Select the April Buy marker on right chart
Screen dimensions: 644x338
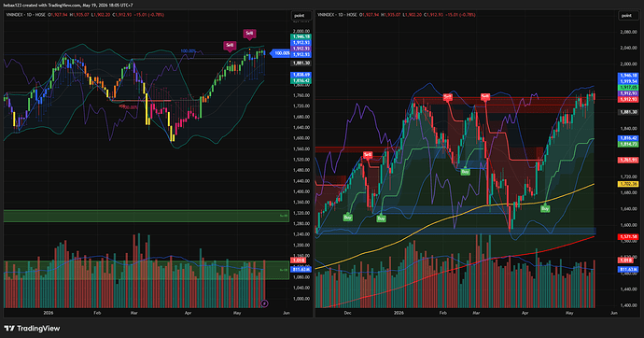click(x=545, y=208)
